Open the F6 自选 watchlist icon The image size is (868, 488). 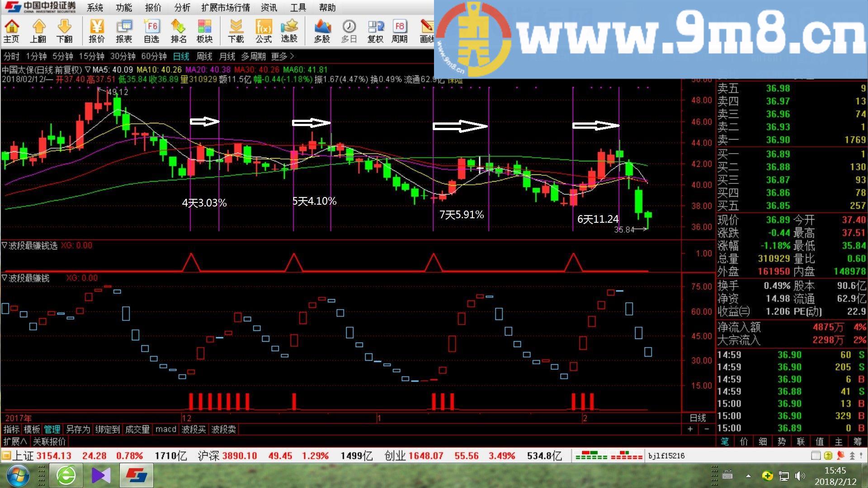click(x=151, y=31)
